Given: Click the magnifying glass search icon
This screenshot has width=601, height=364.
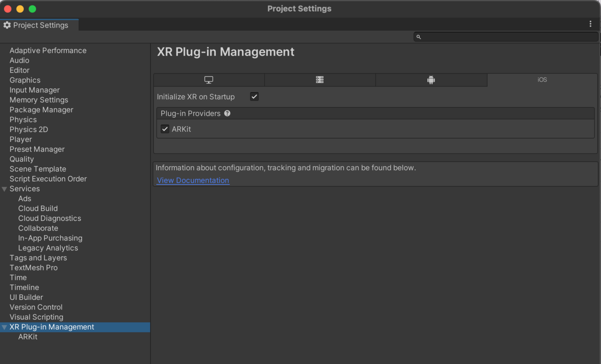Looking at the screenshot, I should click(x=419, y=37).
